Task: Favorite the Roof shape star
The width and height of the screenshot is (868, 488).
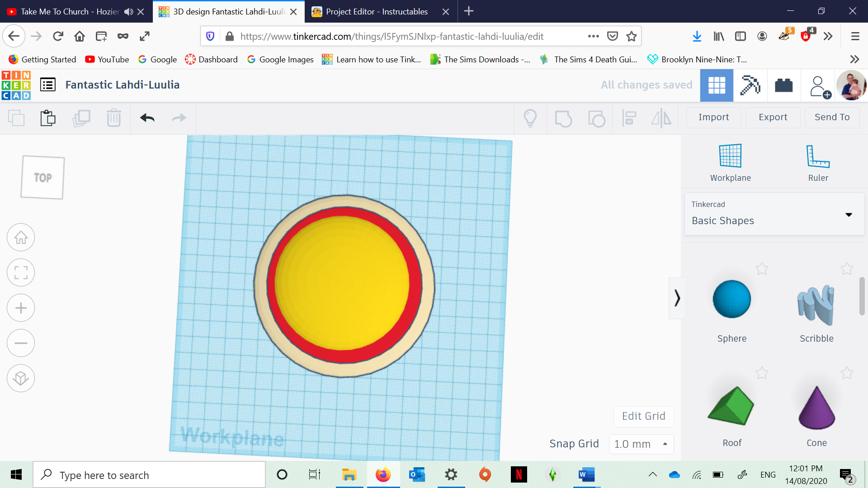Action: 762,373
